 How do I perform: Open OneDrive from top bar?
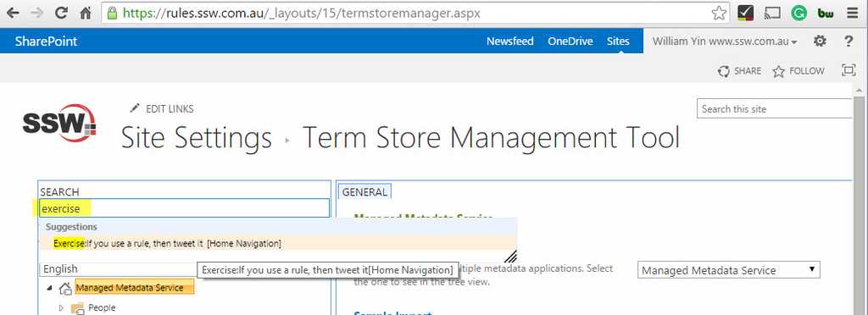point(570,41)
